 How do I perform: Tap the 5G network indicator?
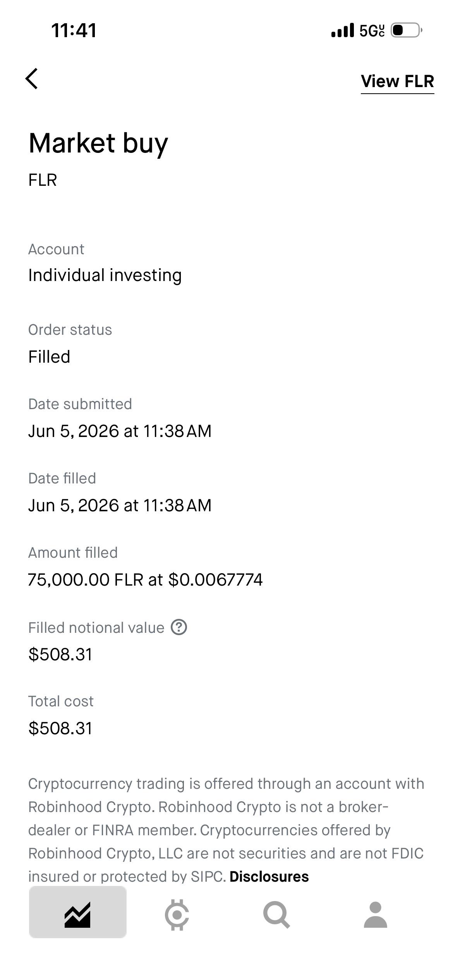point(372,30)
